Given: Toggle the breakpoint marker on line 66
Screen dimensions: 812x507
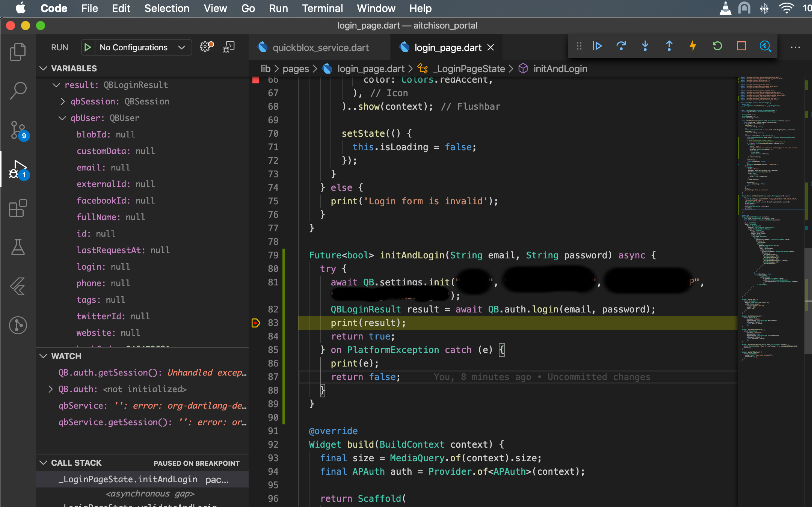Looking at the screenshot, I should [x=256, y=80].
